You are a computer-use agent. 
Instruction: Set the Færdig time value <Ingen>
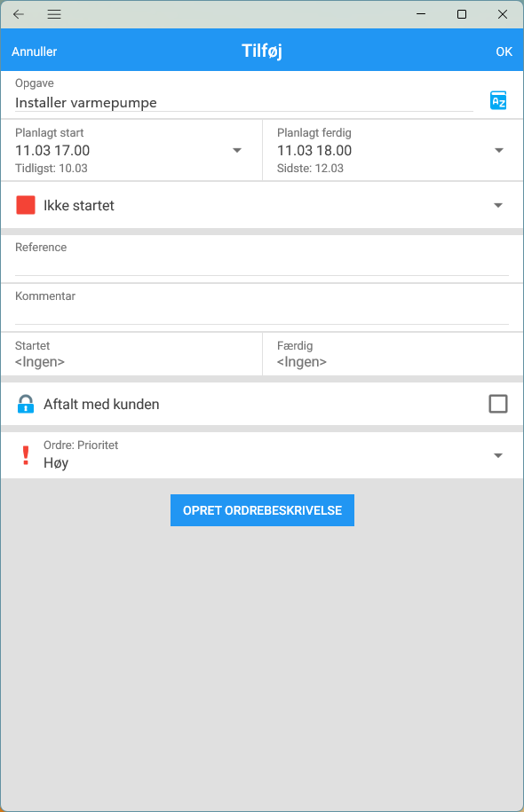point(302,362)
